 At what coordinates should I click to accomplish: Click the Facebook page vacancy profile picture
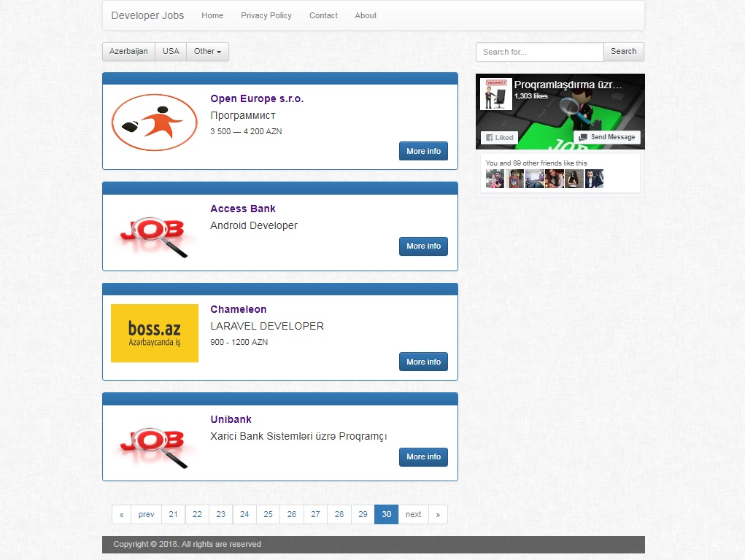[x=496, y=94]
